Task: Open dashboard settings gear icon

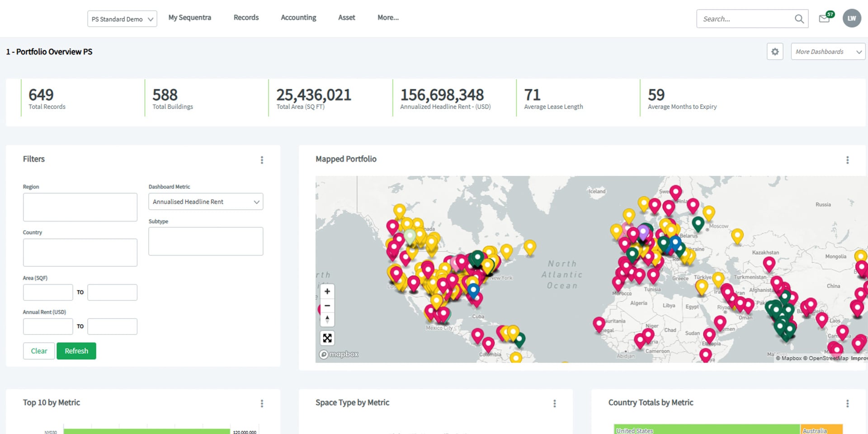Action: point(775,52)
